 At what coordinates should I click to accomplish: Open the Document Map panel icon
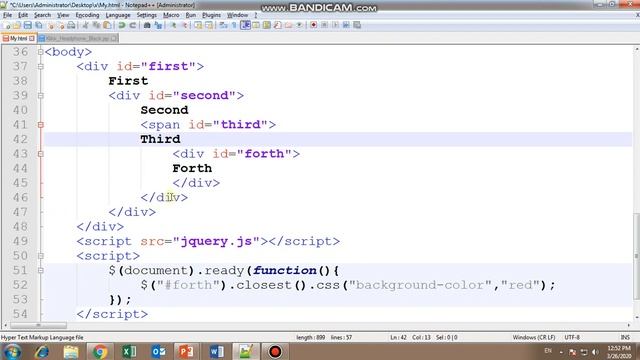click(267, 25)
